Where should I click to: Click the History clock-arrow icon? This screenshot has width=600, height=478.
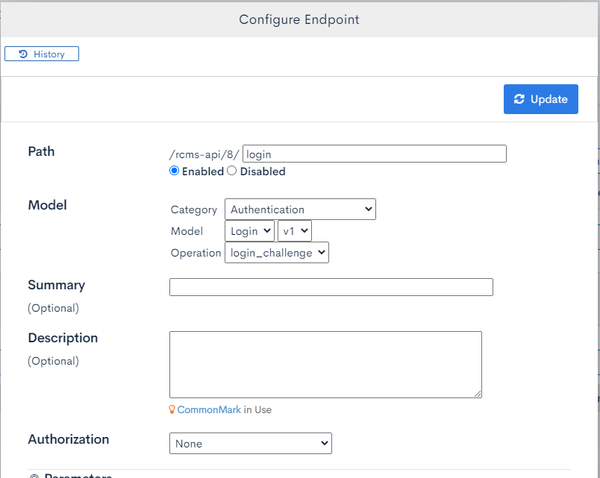[x=23, y=54]
